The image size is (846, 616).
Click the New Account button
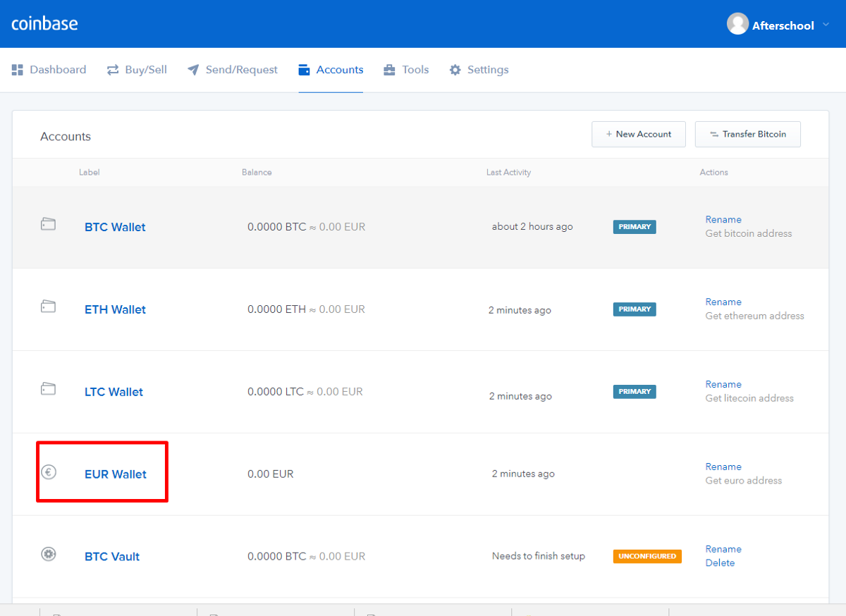point(639,134)
